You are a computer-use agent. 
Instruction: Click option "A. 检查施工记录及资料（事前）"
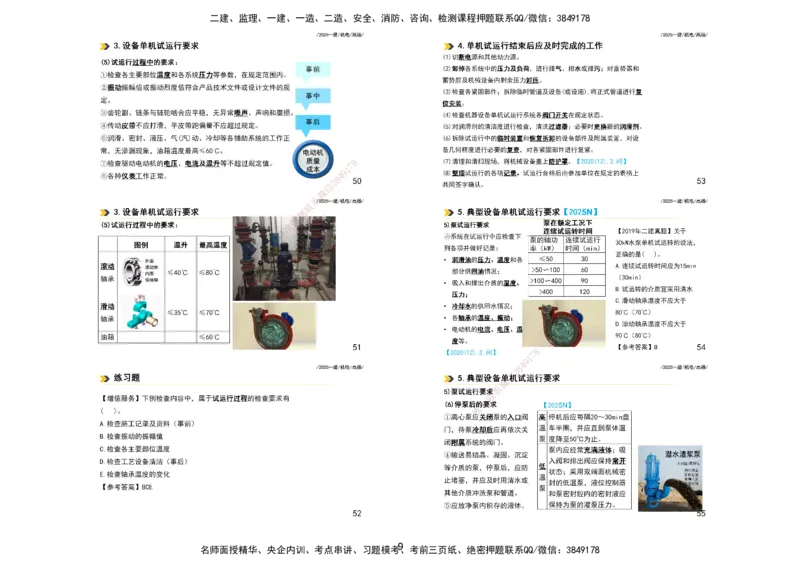pos(147,424)
